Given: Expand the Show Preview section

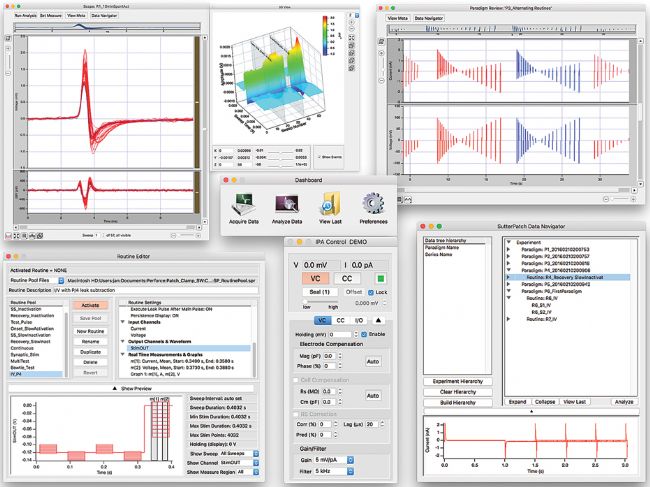Looking at the screenshot, I should 136,386.
